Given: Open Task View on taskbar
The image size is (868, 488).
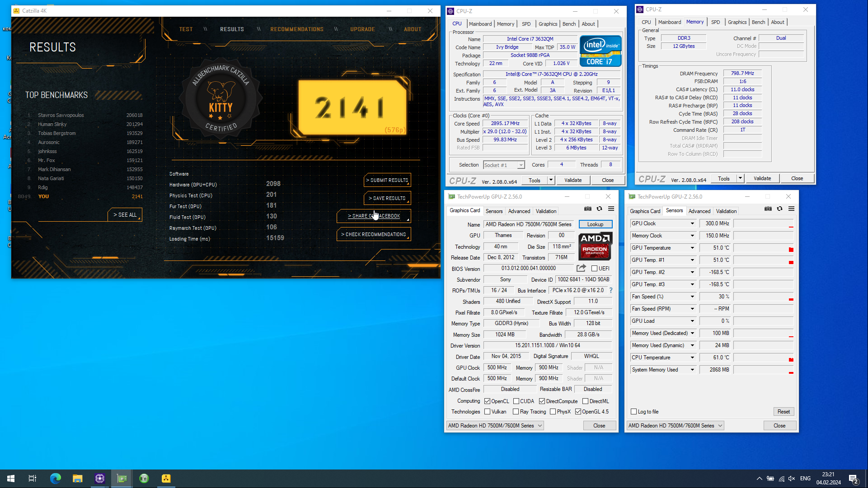Looking at the screenshot, I should (x=33, y=479).
